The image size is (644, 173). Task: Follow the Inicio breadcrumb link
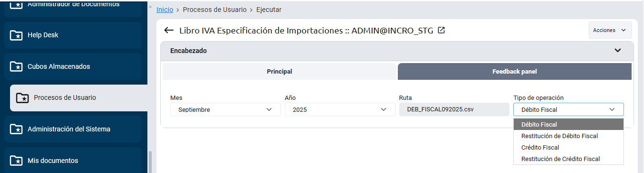165,9
